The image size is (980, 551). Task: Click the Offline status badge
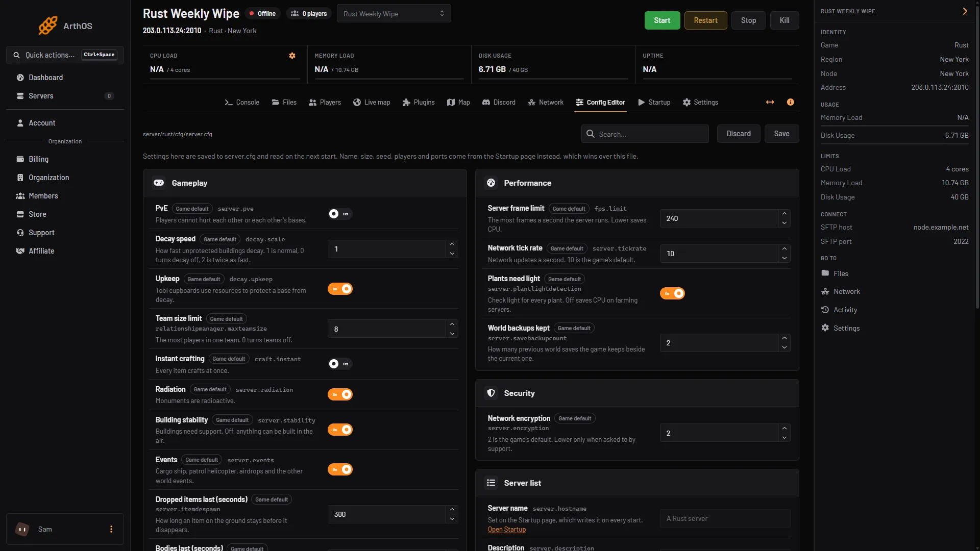tap(262, 14)
